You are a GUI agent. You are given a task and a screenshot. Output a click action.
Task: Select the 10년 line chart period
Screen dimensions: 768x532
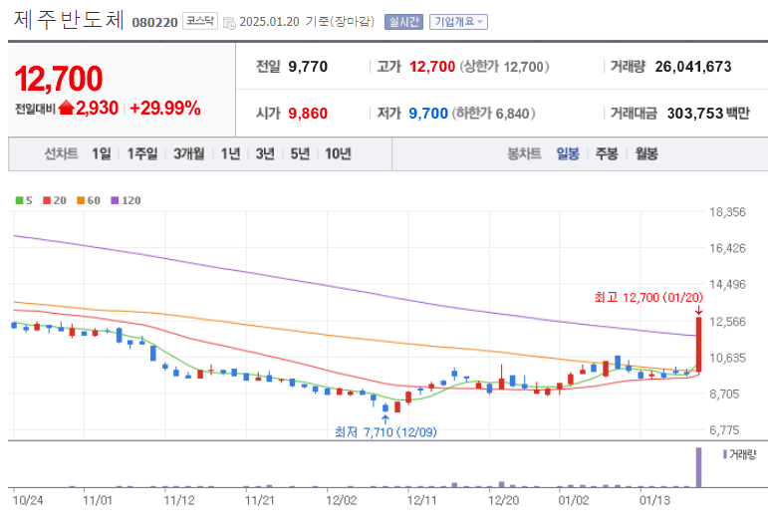tap(338, 153)
